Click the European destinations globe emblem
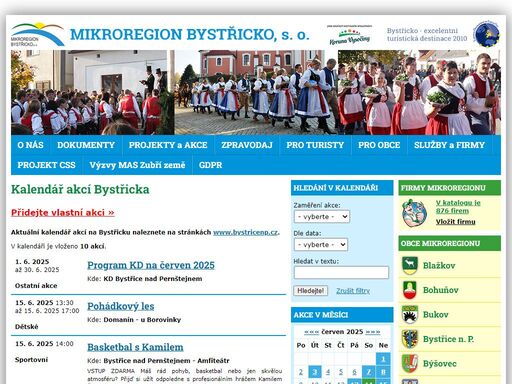 point(486,34)
